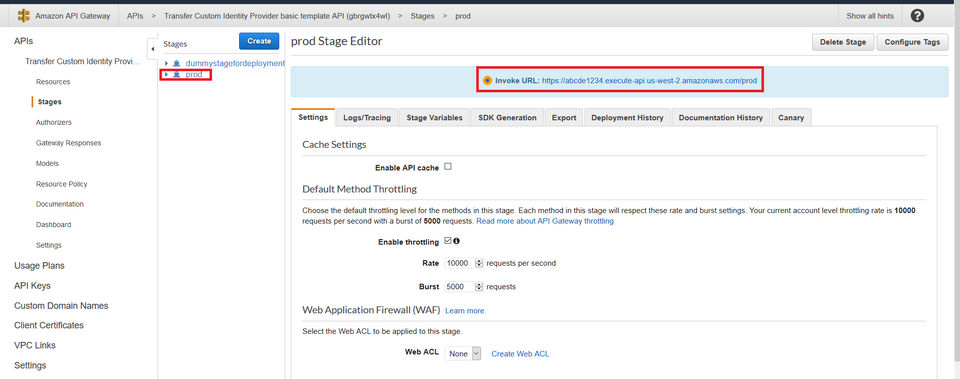Click prod in the breadcrumb
Screen dimensions: 960x379
463,16
